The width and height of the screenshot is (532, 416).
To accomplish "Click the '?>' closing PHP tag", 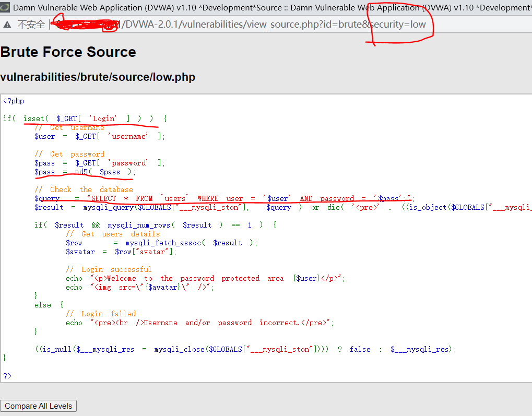I will pyautogui.click(x=7, y=376).
